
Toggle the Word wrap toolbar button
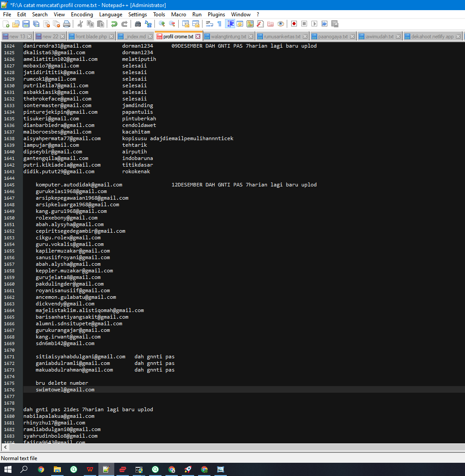pyautogui.click(x=210, y=24)
